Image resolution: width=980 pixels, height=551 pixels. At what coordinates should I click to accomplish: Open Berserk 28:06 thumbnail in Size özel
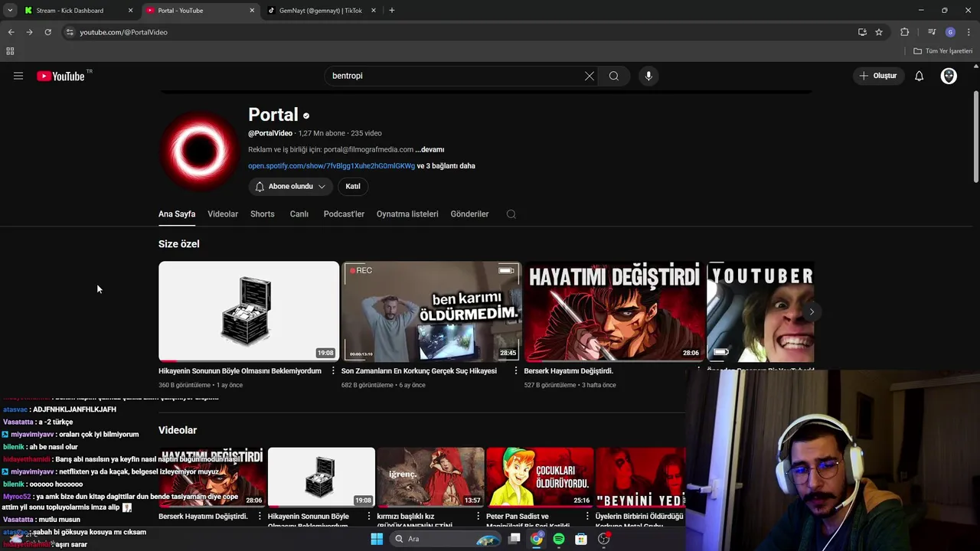(614, 311)
